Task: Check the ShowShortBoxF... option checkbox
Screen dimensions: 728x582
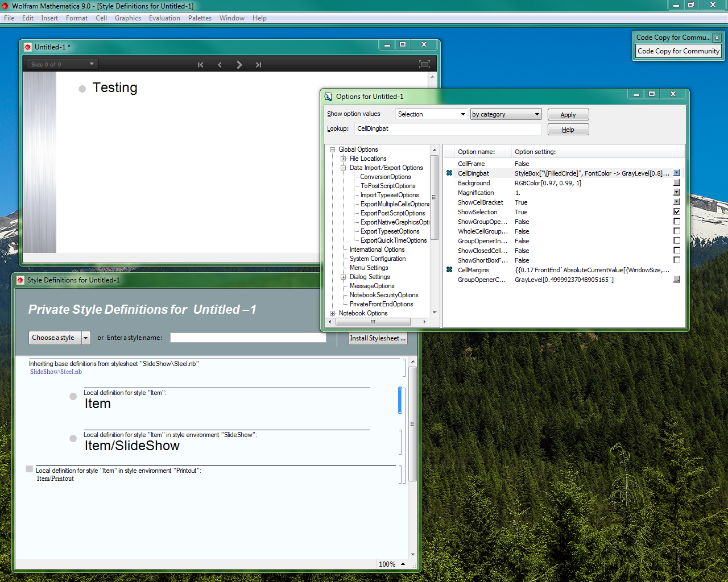Action: point(677,260)
